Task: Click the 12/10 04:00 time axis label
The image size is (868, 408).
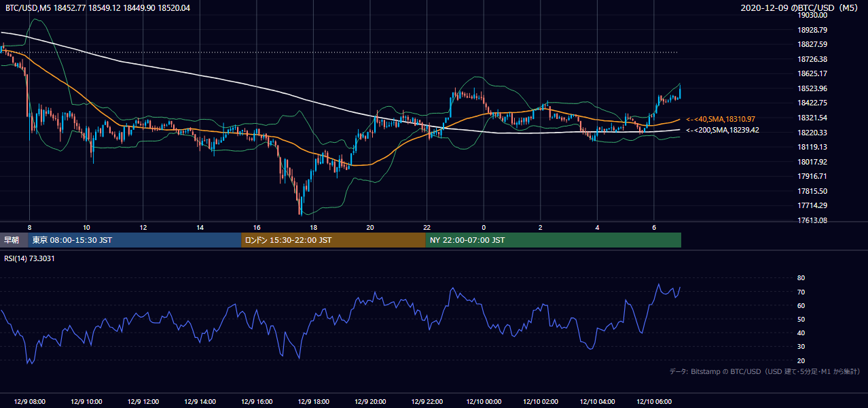Action: tap(598, 402)
